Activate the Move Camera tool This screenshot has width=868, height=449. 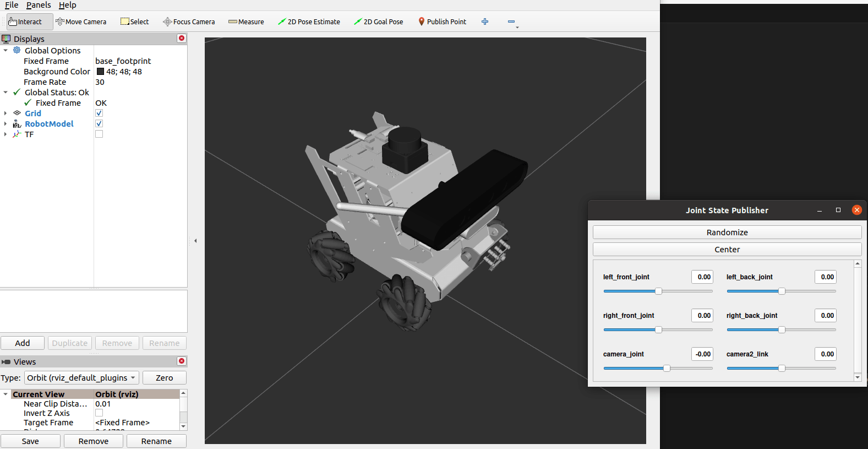pyautogui.click(x=81, y=22)
